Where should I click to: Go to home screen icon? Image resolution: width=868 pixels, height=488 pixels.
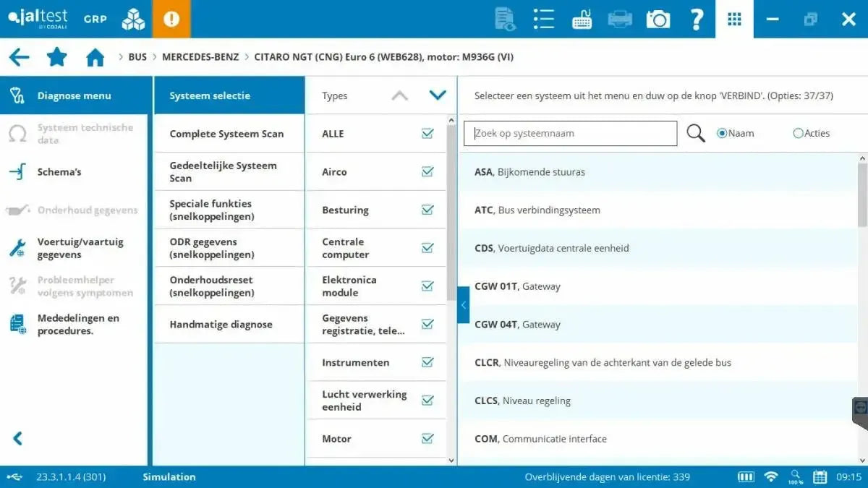(95, 57)
